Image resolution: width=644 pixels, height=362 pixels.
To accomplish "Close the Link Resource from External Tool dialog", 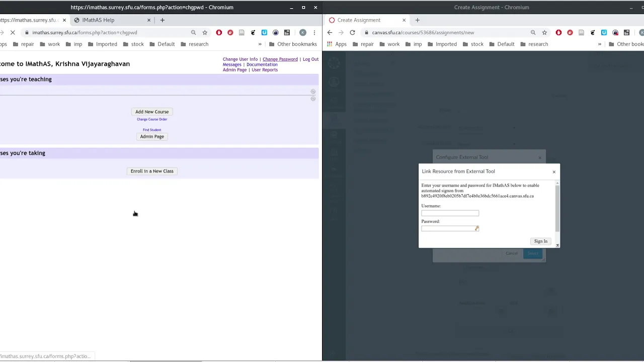I will pyautogui.click(x=554, y=172).
